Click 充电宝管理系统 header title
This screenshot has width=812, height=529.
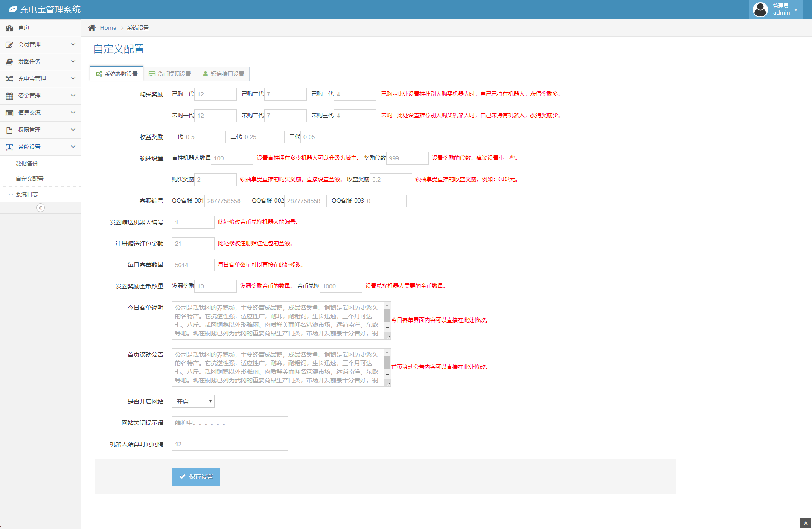point(50,9)
